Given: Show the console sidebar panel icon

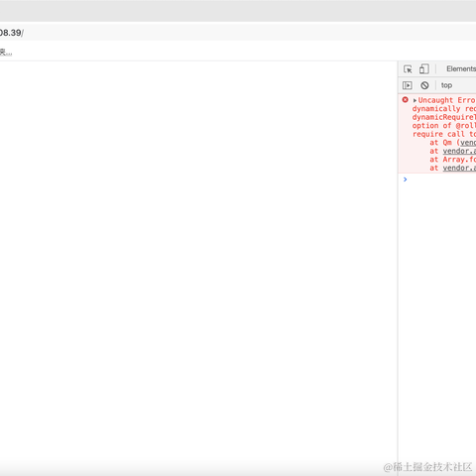Looking at the screenshot, I should (408, 85).
